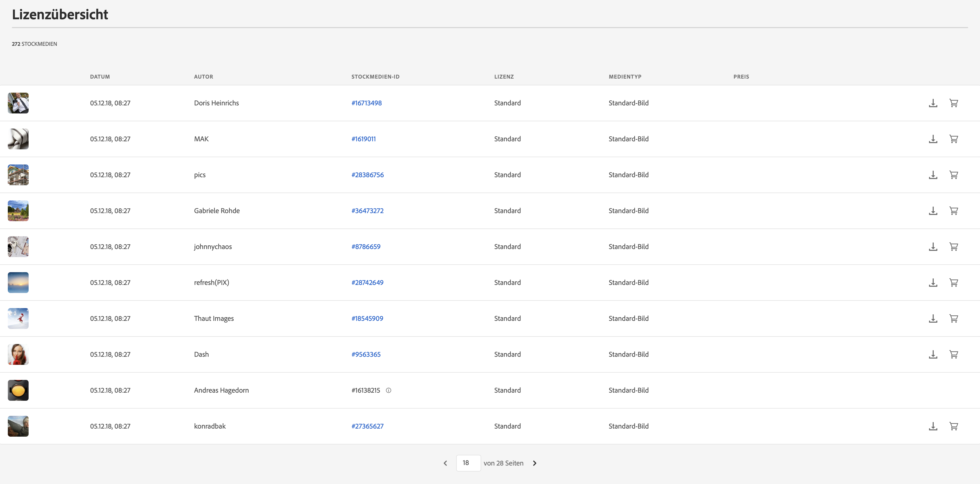Go to previous page of licenses
This screenshot has width=980, height=484.
coord(445,463)
